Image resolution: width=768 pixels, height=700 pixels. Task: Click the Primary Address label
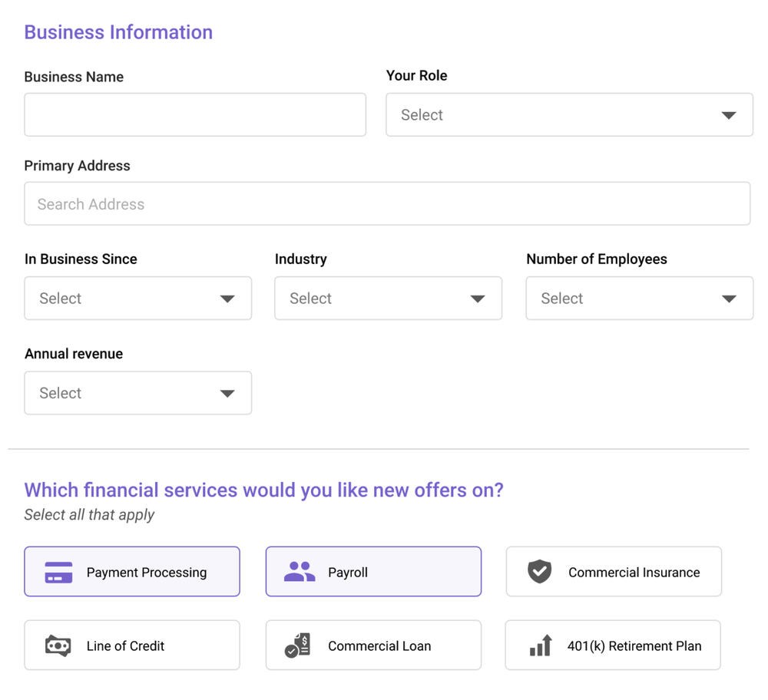coord(78,166)
